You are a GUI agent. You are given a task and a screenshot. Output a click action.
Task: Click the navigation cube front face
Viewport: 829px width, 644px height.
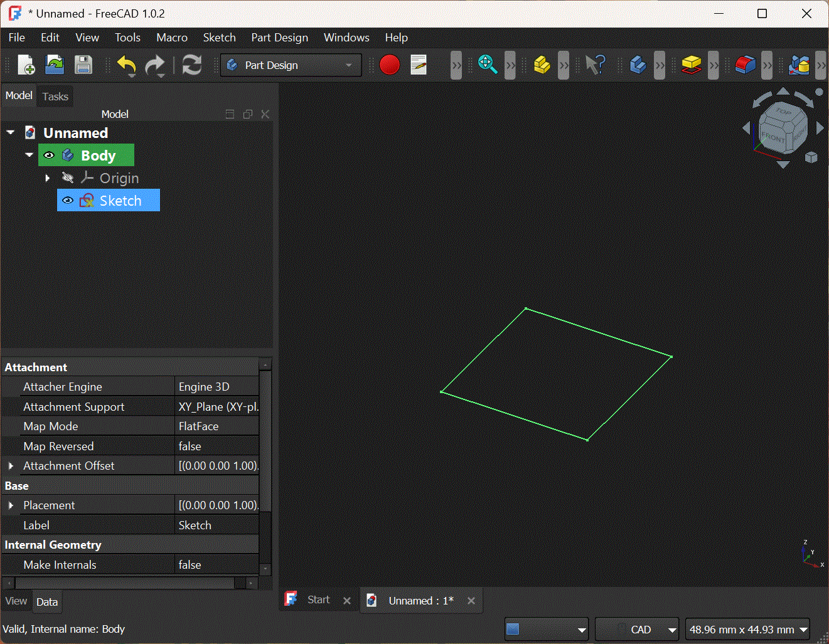click(773, 137)
